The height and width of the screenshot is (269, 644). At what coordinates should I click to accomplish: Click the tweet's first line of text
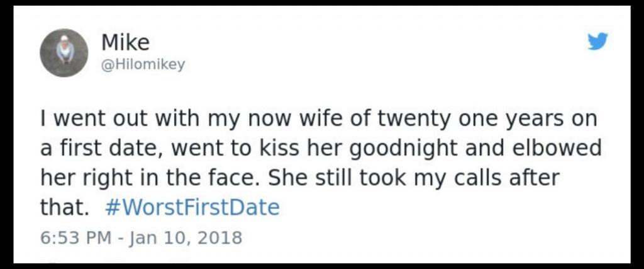[x=318, y=120]
